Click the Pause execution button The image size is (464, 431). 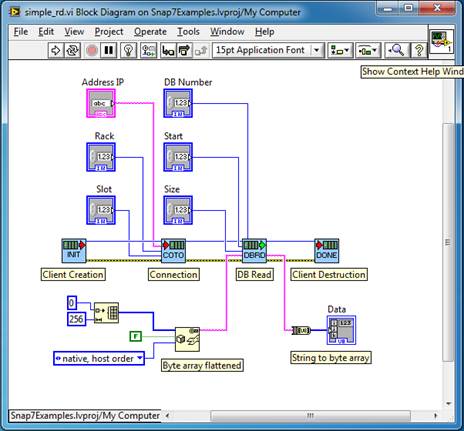tap(109, 50)
